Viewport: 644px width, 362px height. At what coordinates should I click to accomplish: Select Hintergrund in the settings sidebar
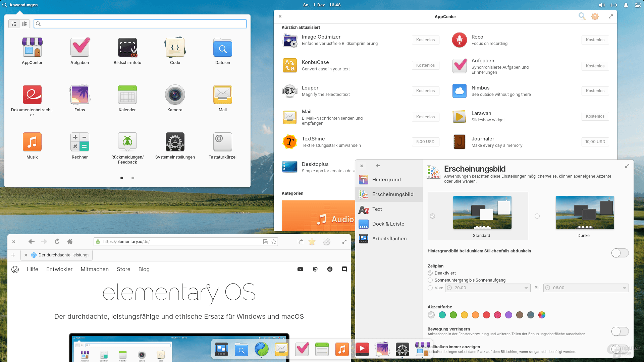(386, 180)
